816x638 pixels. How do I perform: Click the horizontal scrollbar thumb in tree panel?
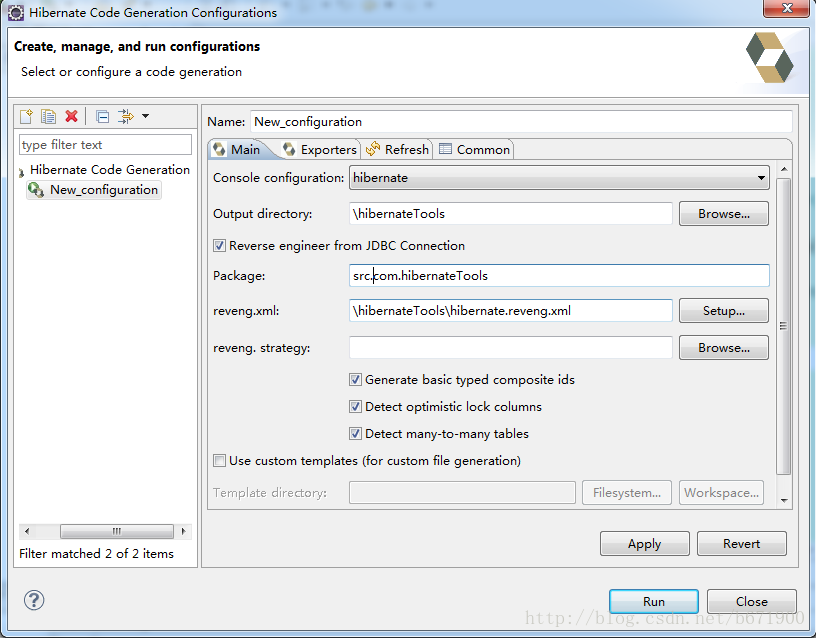point(117,531)
